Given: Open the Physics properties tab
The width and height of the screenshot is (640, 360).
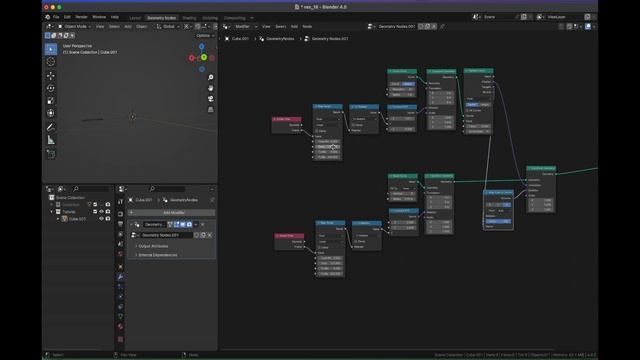Looking at the screenshot, I should click(x=120, y=297).
